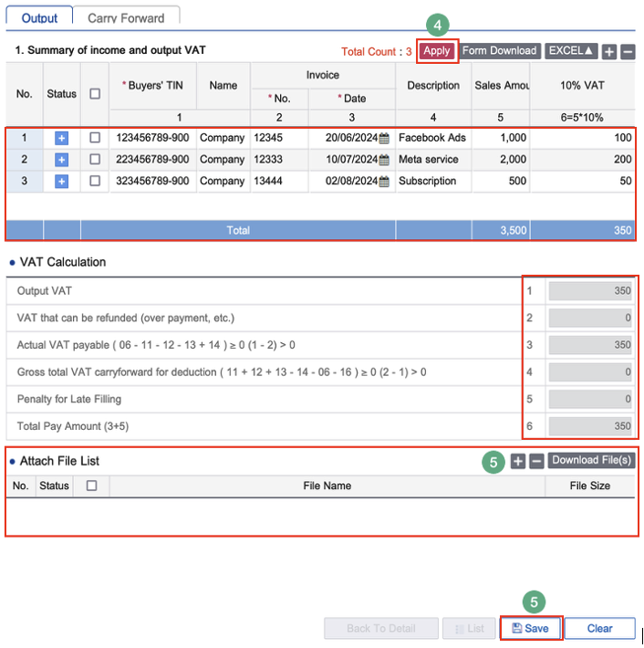Open calendar picker for date 10/07/2024
Screen dimensions: 644x648
tap(384, 160)
